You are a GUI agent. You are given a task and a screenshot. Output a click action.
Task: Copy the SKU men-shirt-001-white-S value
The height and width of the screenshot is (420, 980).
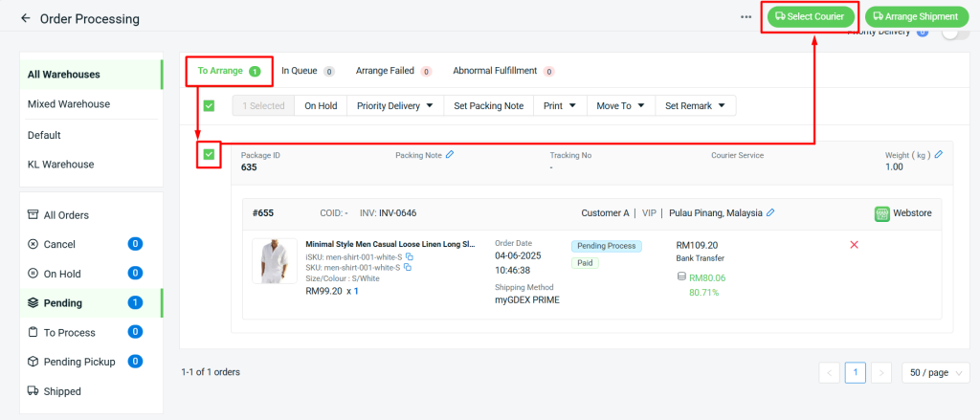point(408,268)
